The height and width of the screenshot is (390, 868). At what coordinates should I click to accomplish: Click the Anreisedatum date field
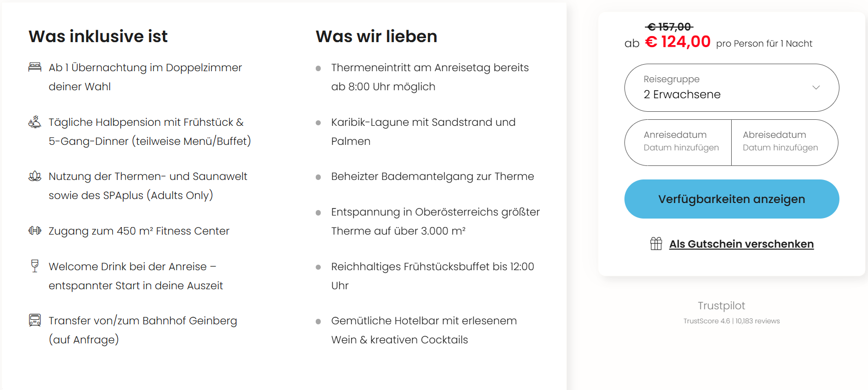tap(678, 142)
